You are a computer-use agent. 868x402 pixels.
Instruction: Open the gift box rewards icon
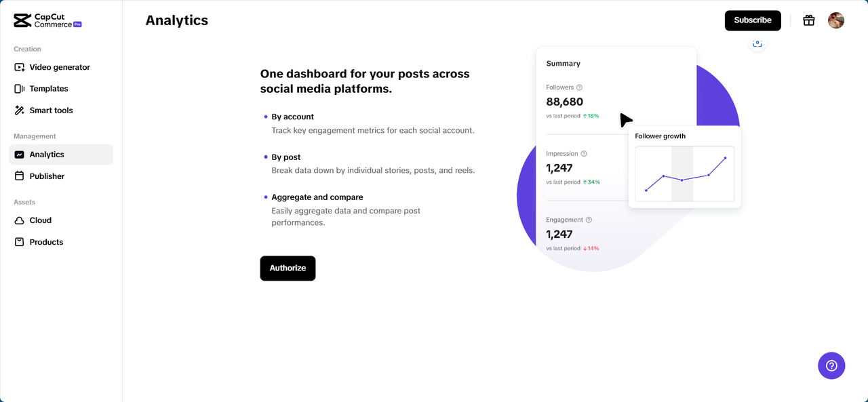(x=808, y=20)
